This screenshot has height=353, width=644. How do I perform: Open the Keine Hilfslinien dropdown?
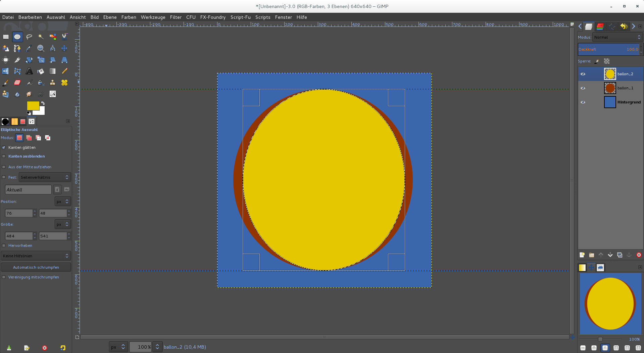[x=36, y=256]
